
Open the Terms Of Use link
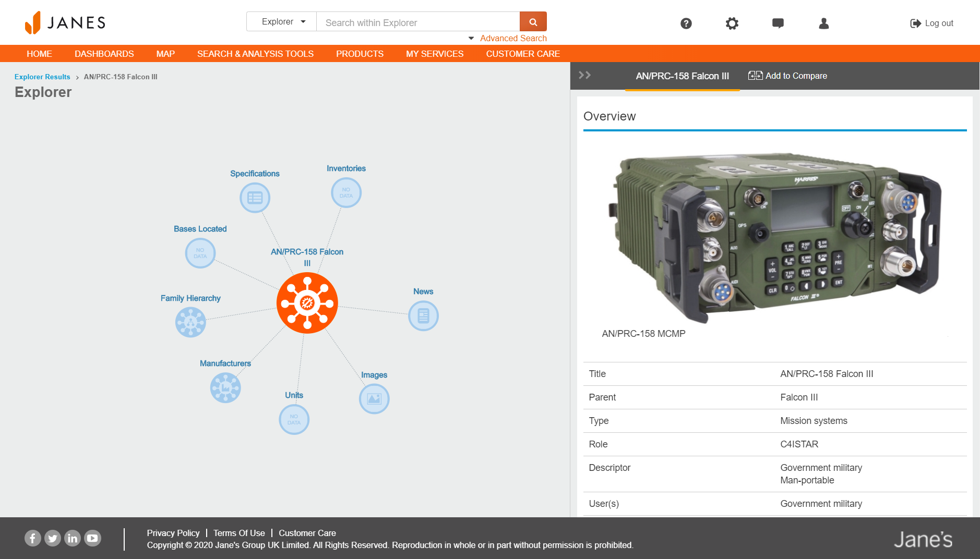(239, 533)
